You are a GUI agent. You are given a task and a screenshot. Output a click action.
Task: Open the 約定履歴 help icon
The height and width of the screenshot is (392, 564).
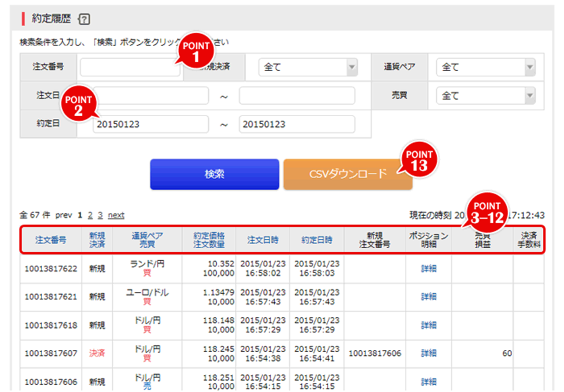click(x=83, y=19)
